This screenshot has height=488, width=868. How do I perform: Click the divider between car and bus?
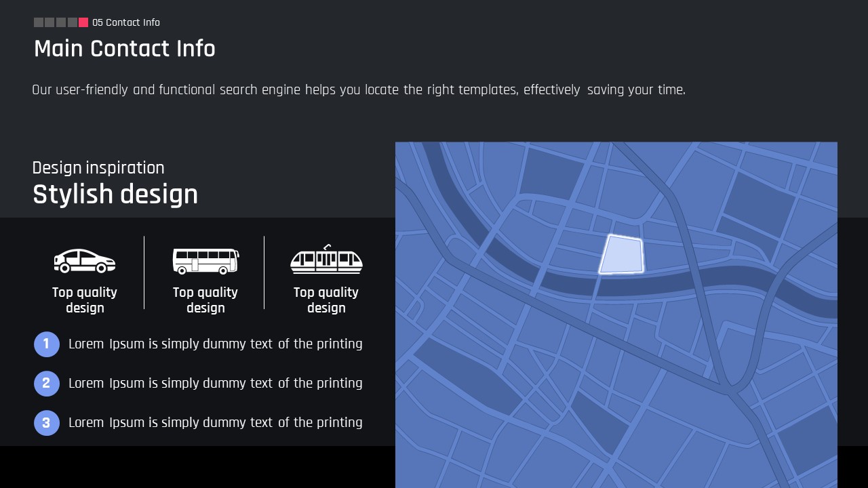(x=144, y=272)
